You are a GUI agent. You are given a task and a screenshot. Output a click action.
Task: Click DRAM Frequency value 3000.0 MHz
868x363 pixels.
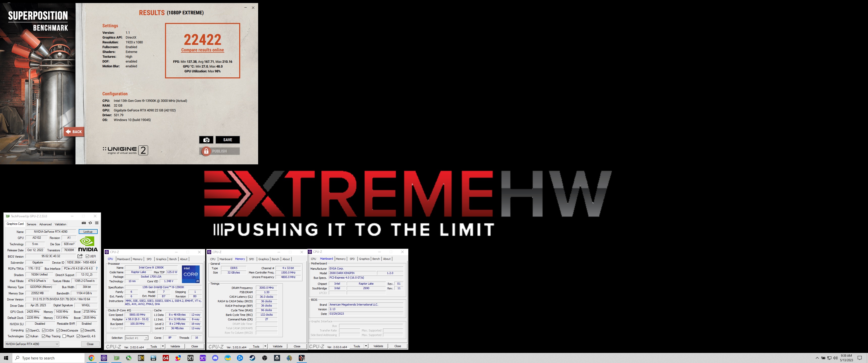click(266, 288)
